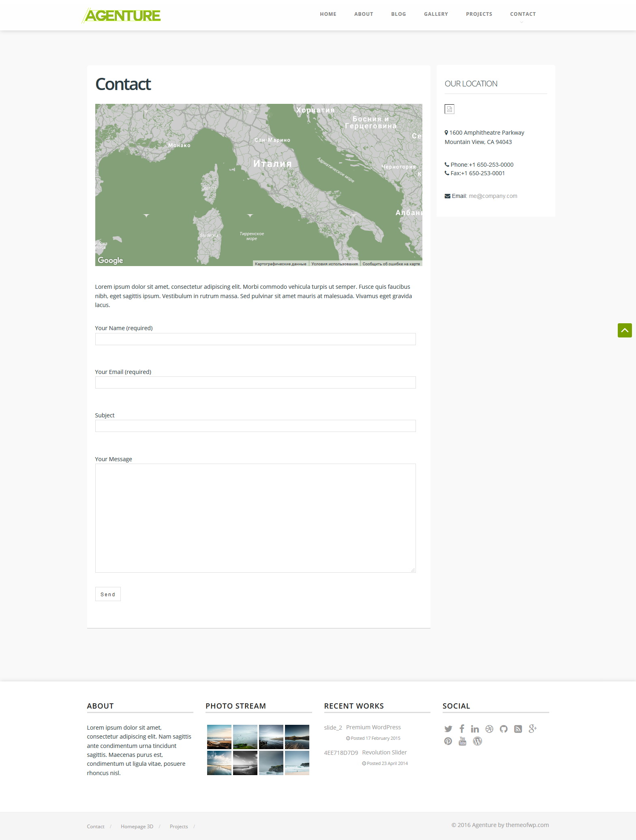Open the Google Plus social icon
Screen dimensions: 636x840
[533, 729]
